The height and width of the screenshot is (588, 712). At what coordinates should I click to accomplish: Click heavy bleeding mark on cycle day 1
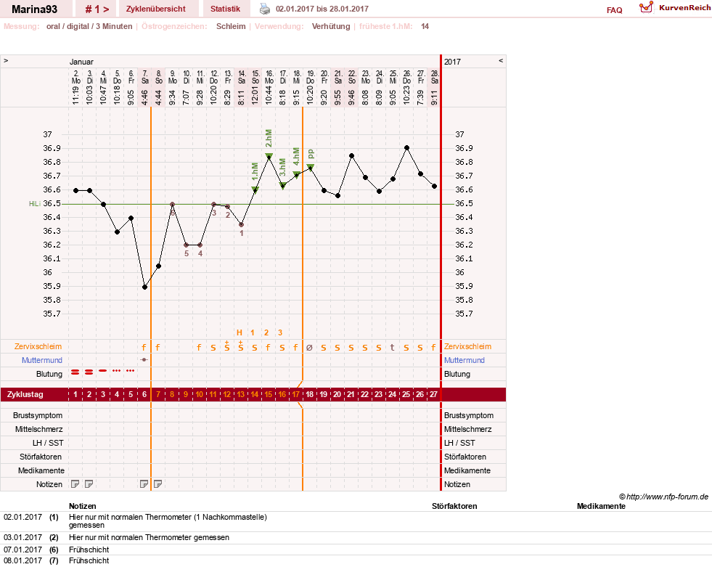tap(75, 372)
